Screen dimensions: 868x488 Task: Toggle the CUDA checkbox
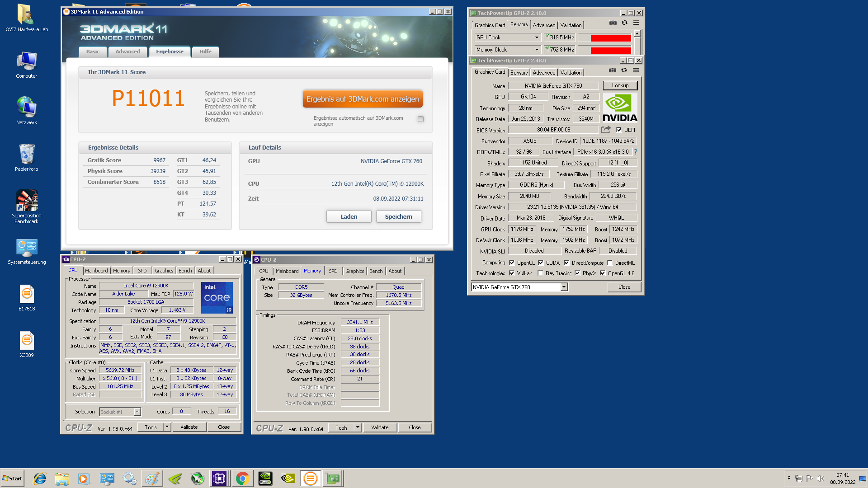(x=541, y=263)
